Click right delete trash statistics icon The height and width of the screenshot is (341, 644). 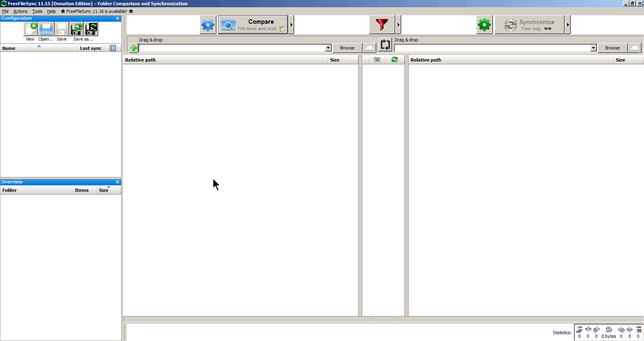(x=639, y=329)
